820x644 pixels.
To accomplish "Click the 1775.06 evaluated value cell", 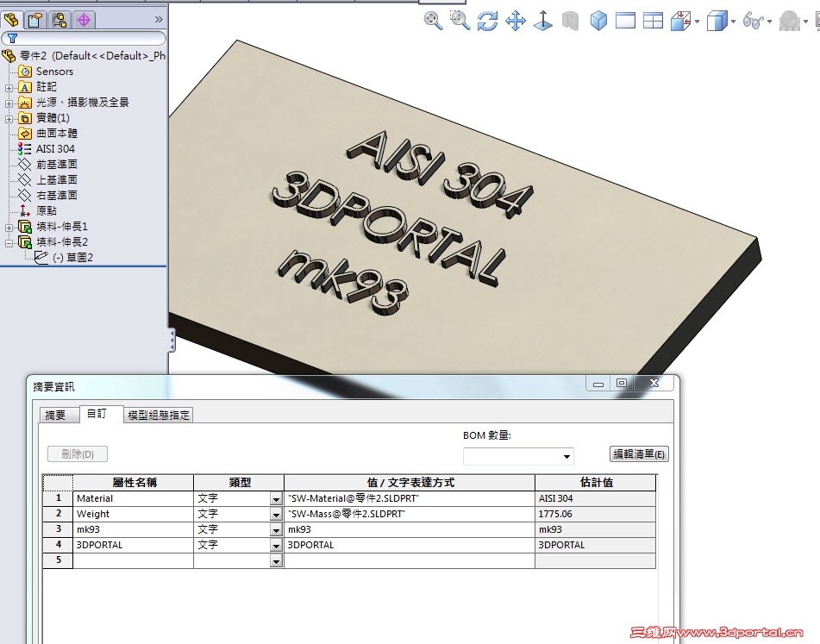I will pos(595,514).
